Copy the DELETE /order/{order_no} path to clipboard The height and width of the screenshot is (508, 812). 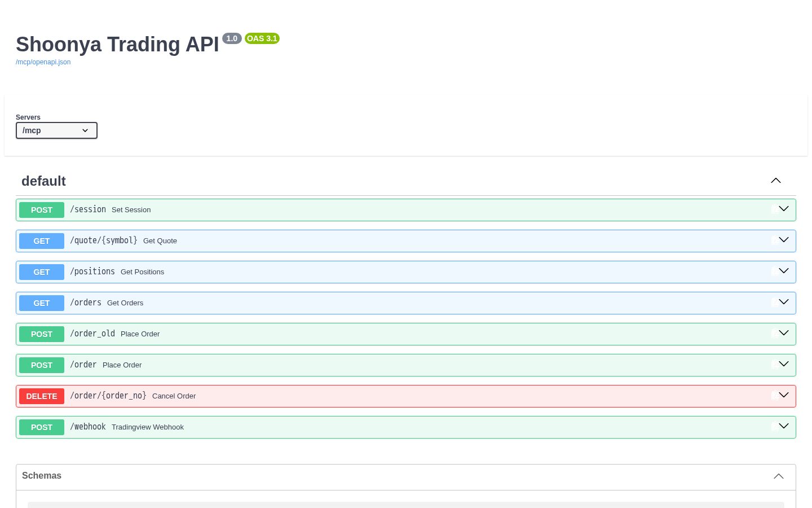775,396
